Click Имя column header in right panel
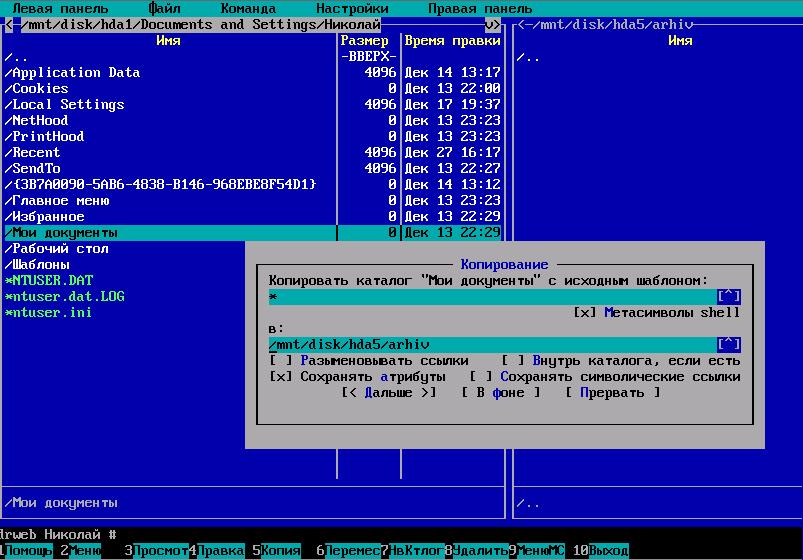The height and width of the screenshot is (560, 803). point(680,40)
